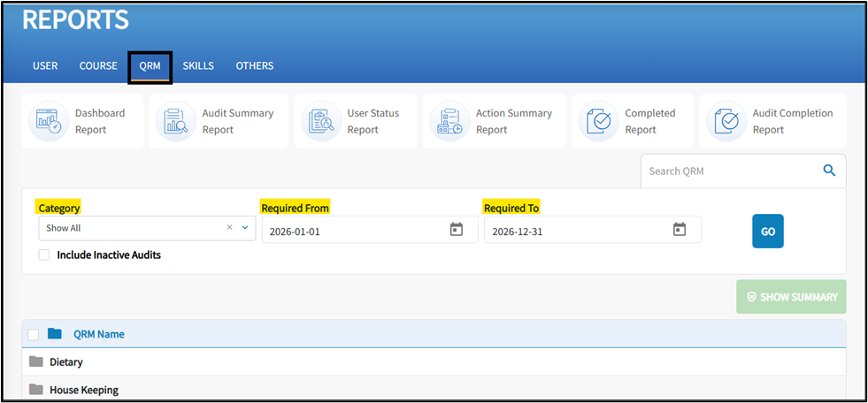The height and width of the screenshot is (403, 868).
Task: Open the Action Summary Report icon
Action: (449, 122)
